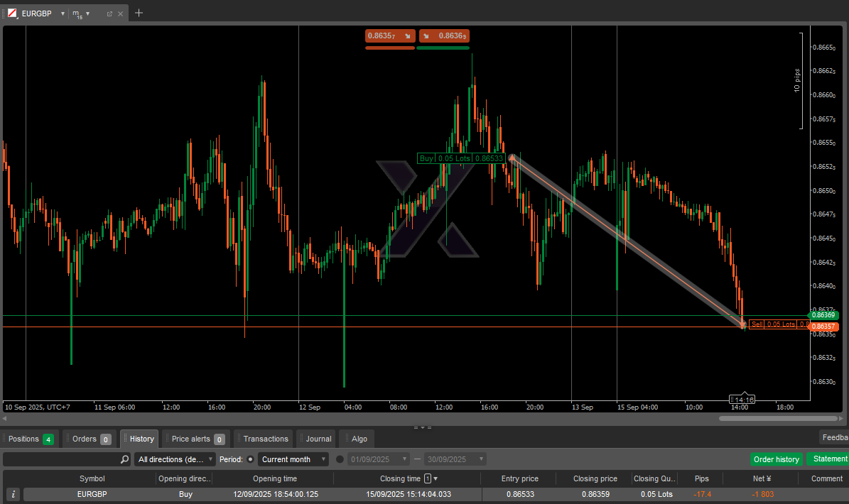The height and width of the screenshot is (504, 849).
Task: Close the EURGBP chart tab
Action: coord(120,13)
